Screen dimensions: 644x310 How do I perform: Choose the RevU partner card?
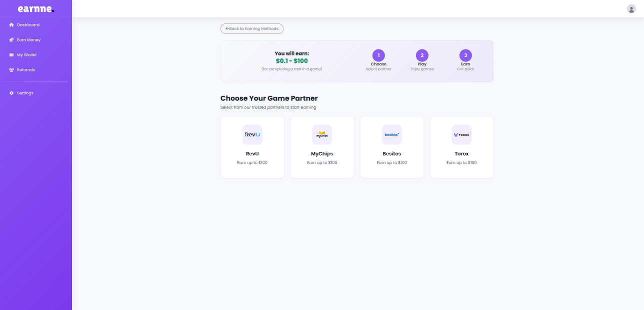252,147
